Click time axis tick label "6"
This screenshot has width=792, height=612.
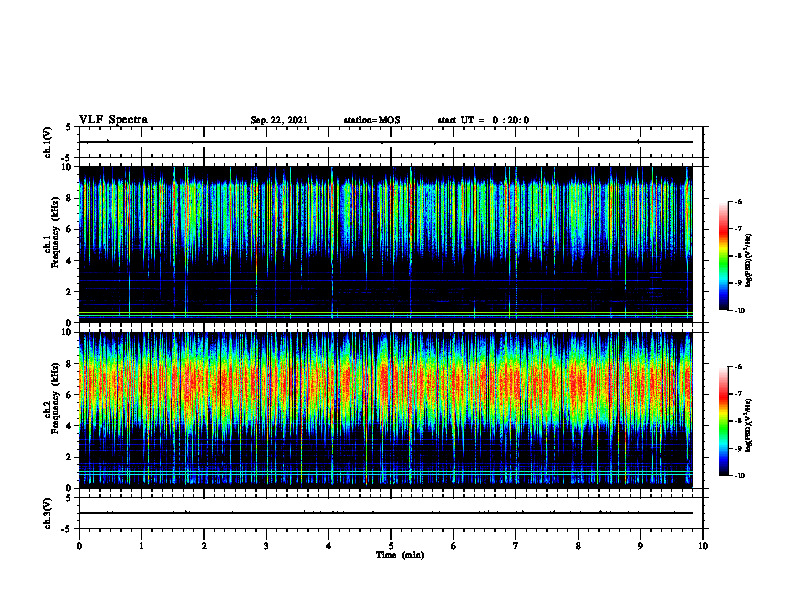(454, 546)
